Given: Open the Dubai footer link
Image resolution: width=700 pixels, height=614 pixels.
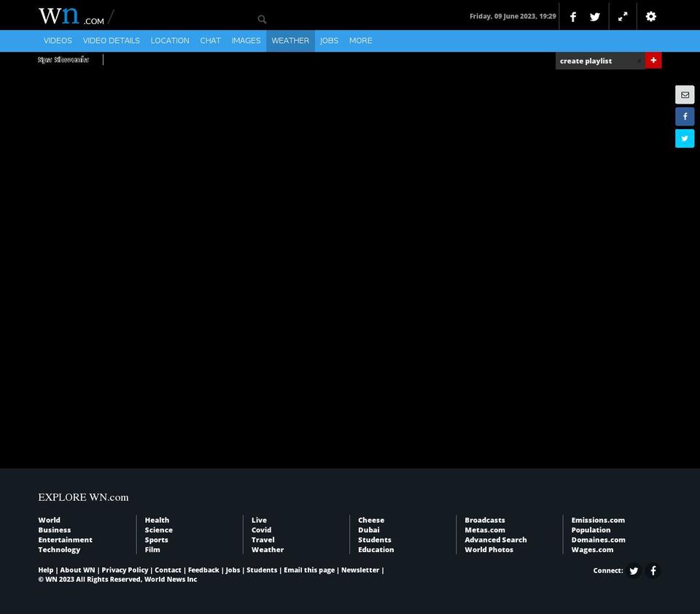Looking at the screenshot, I should coord(369,530).
